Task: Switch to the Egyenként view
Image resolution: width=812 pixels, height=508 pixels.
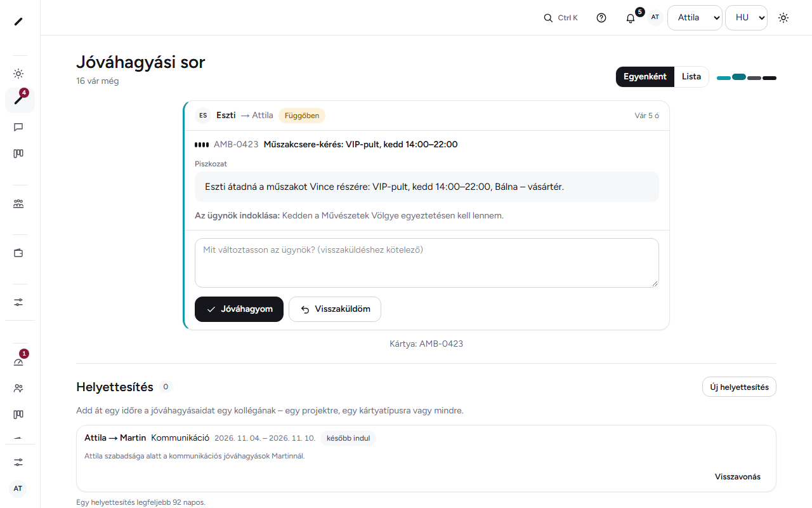Action: [645, 77]
